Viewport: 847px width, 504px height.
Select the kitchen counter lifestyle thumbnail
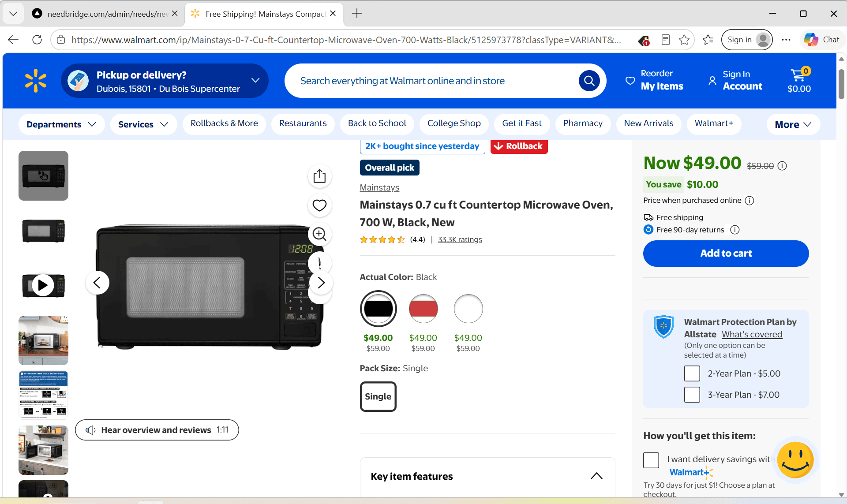43,340
